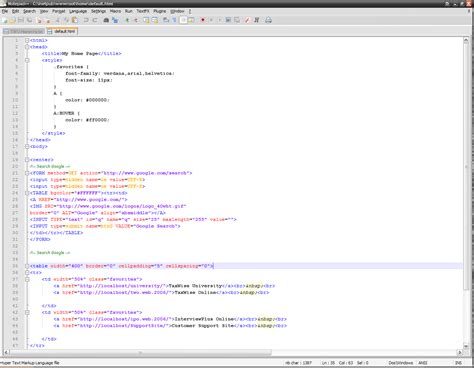Click the horizontal scrollbar thumb
This screenshot has height=368, width=474.
(x=140, y=352)
